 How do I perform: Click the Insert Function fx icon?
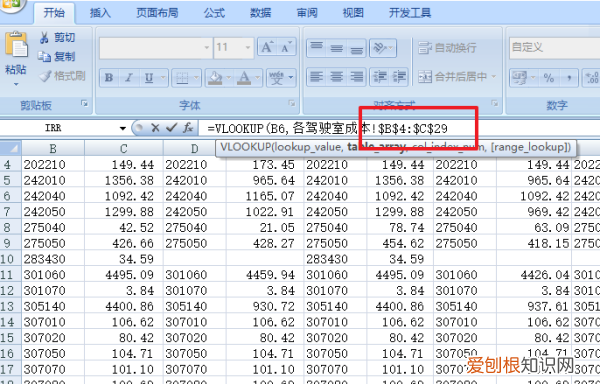tap(188, 128)
